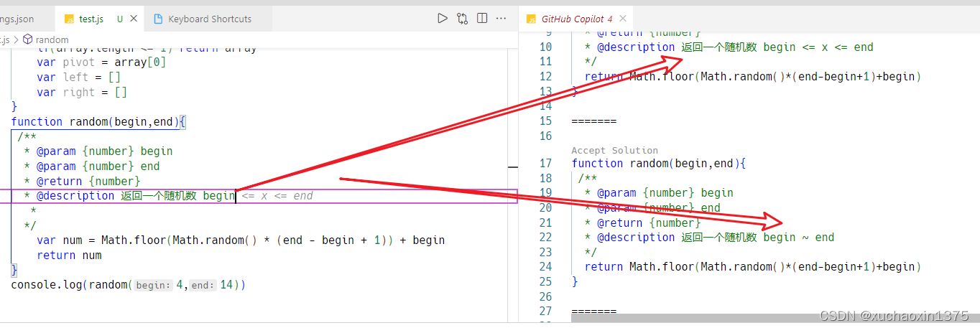
Task: Click the line 'var right = []'
Action: coord(82,92)
